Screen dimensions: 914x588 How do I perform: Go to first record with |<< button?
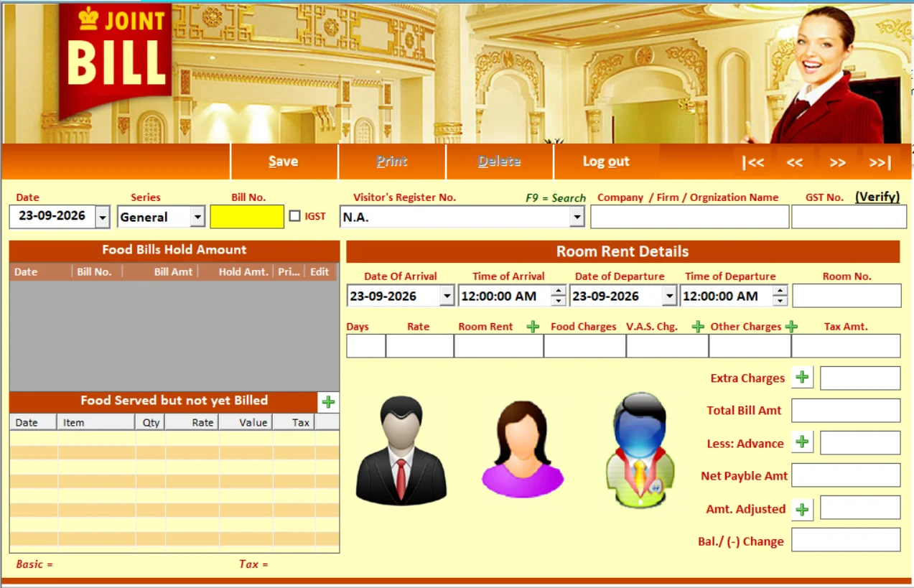752,162
